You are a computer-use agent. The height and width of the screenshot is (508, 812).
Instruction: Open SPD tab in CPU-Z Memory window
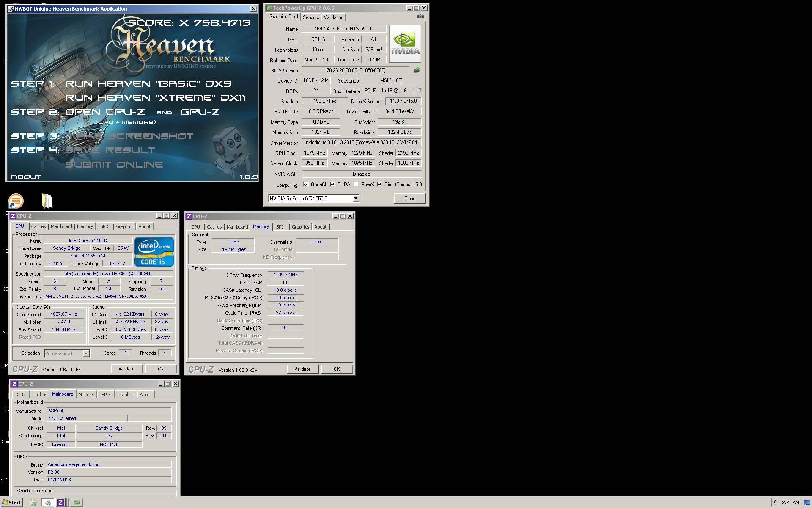pos(280,227)
